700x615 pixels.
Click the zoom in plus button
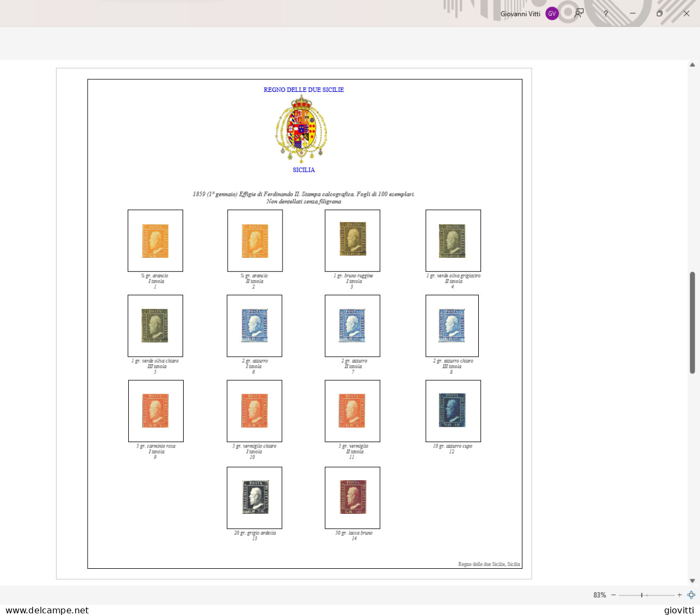pos(679,595)
